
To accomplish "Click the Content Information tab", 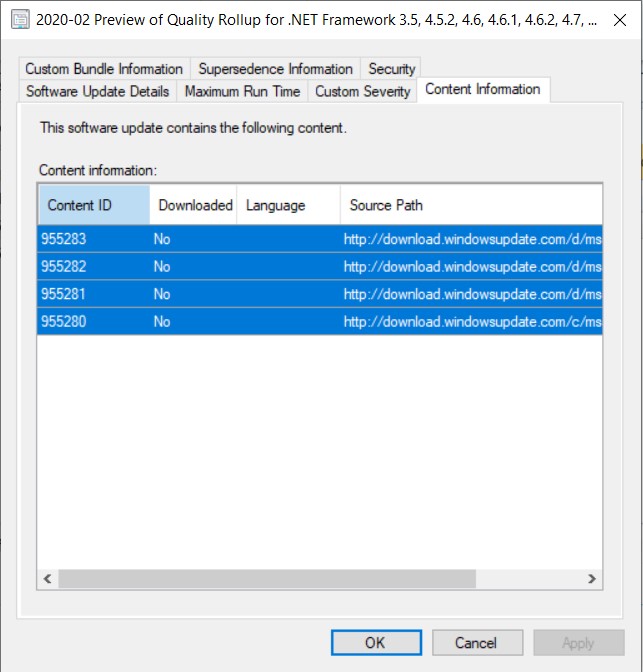I will pos(482,89).
